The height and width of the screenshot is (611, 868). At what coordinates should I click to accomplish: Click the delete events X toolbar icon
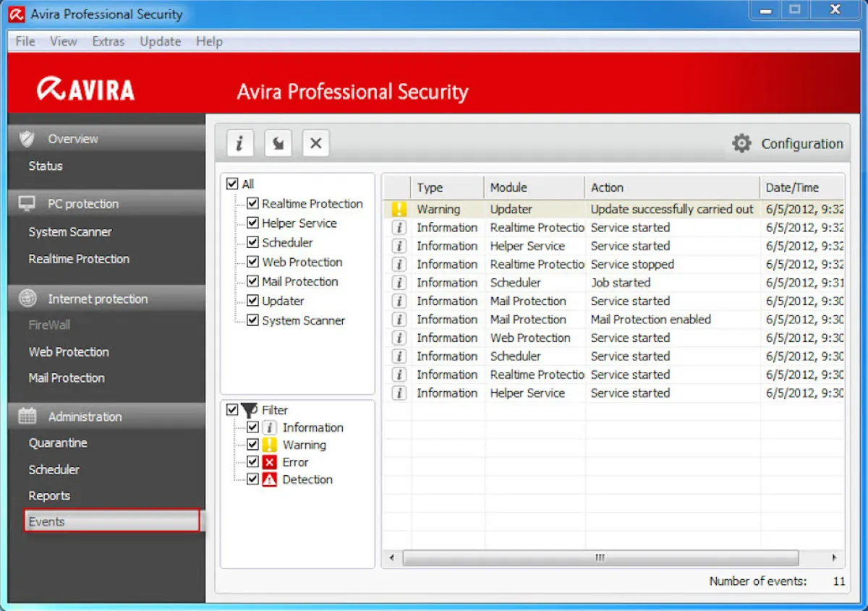315,143
